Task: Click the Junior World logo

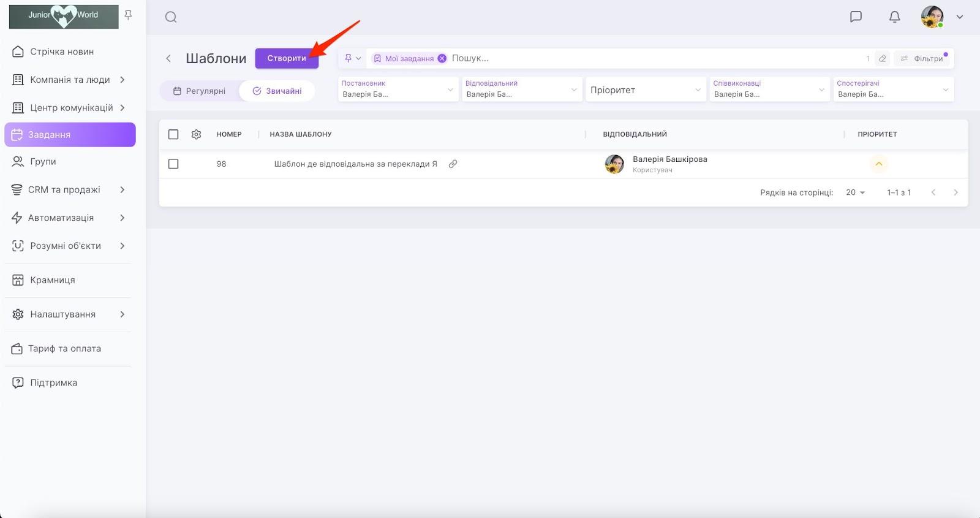Action: click(64, 17)
